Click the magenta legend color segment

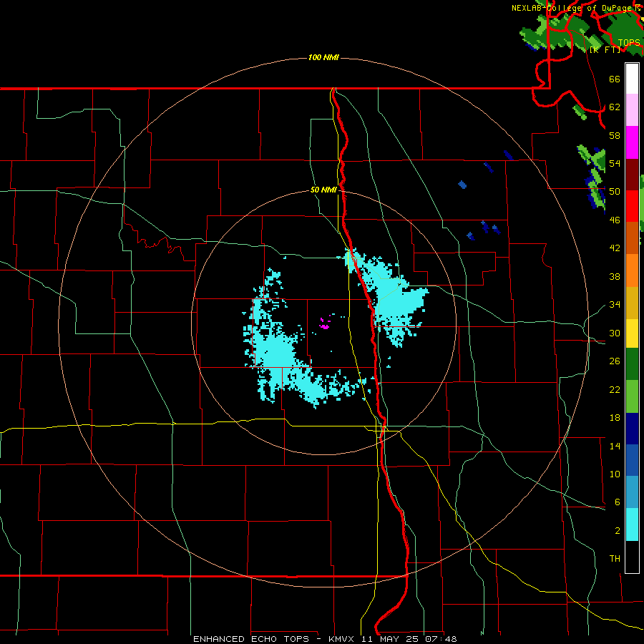point(632,142)
